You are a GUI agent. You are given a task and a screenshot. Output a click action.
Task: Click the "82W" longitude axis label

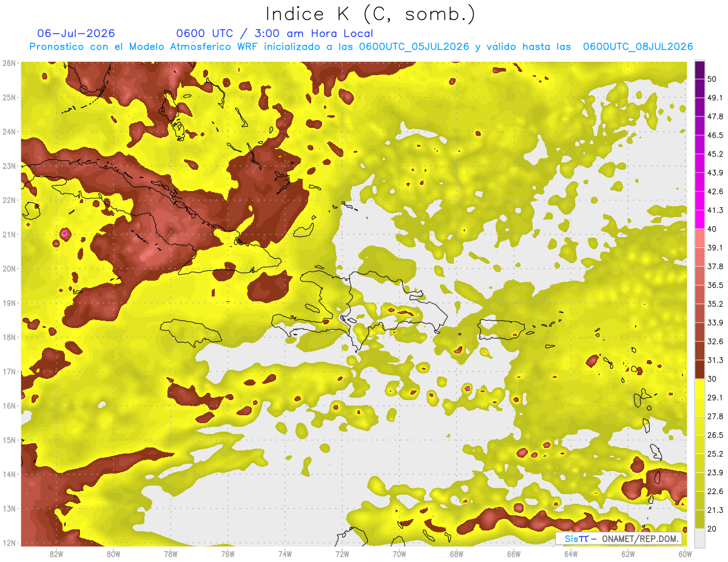point(56,554)
